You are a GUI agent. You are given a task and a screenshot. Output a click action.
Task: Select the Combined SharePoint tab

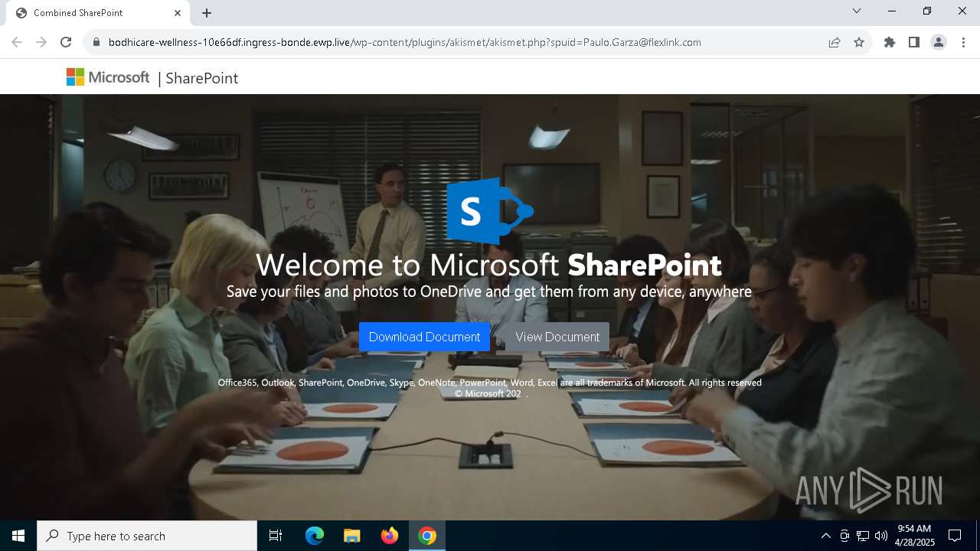96,13
